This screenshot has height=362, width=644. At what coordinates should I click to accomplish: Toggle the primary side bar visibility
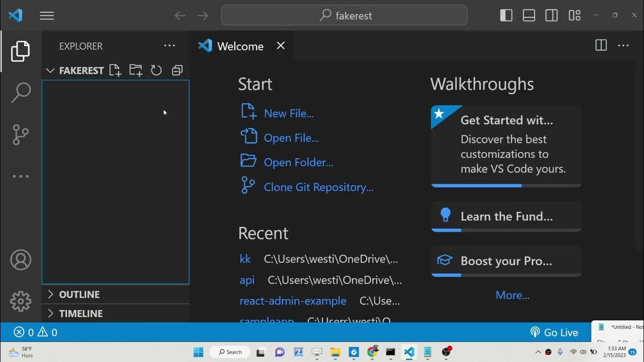point(506,16)
